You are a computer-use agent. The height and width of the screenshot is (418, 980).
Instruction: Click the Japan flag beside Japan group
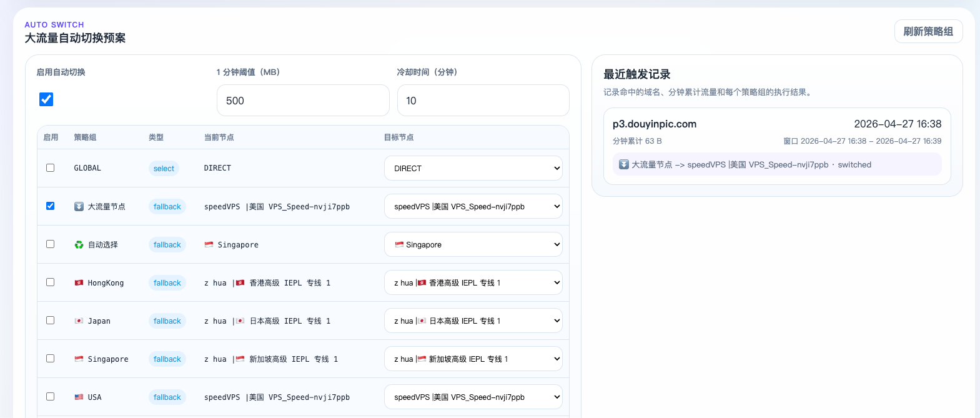[79, 321]
